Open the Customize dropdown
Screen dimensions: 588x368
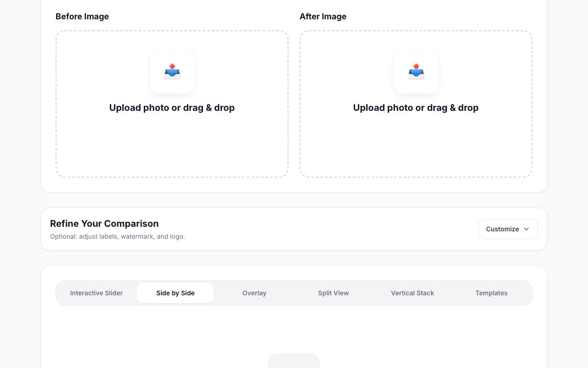[508, 229]
